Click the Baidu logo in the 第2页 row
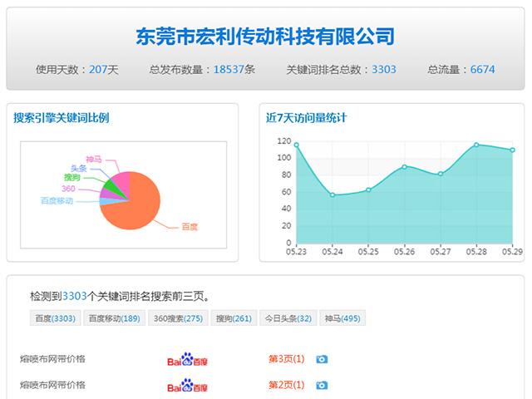The image size is (532, 399). (x=187, y=386)
